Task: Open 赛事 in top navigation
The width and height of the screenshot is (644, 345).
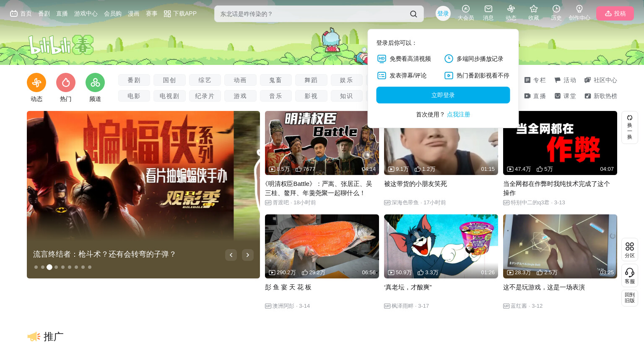Action: pyautogui.click(x=152, y=13)
